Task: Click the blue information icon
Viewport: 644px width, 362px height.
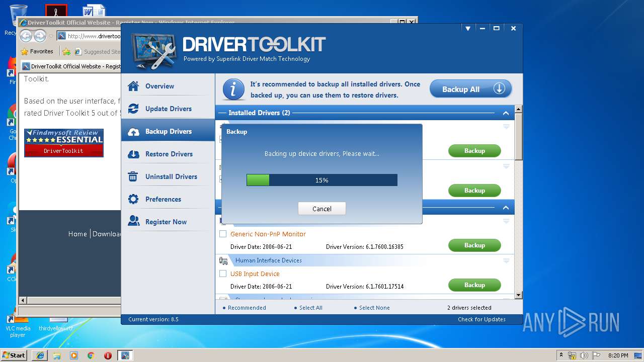Action: (x=233, y=89)
